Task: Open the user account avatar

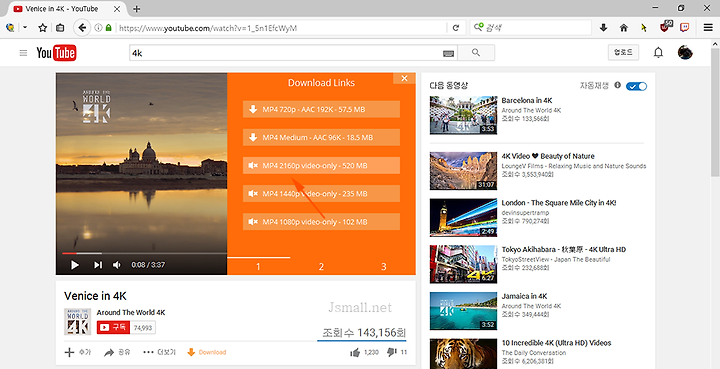Action: click(x=685, y=53)
